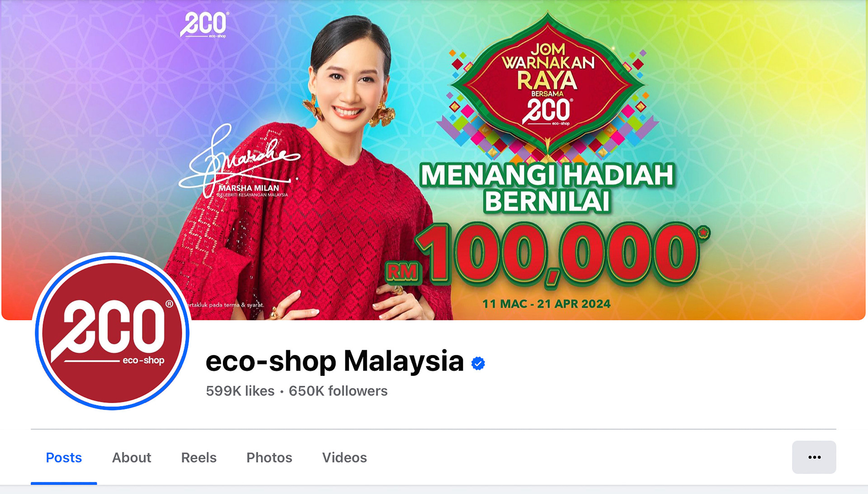Open the three-dot more options button
Viewport: 868px width, 494px height.
[814, 457]
